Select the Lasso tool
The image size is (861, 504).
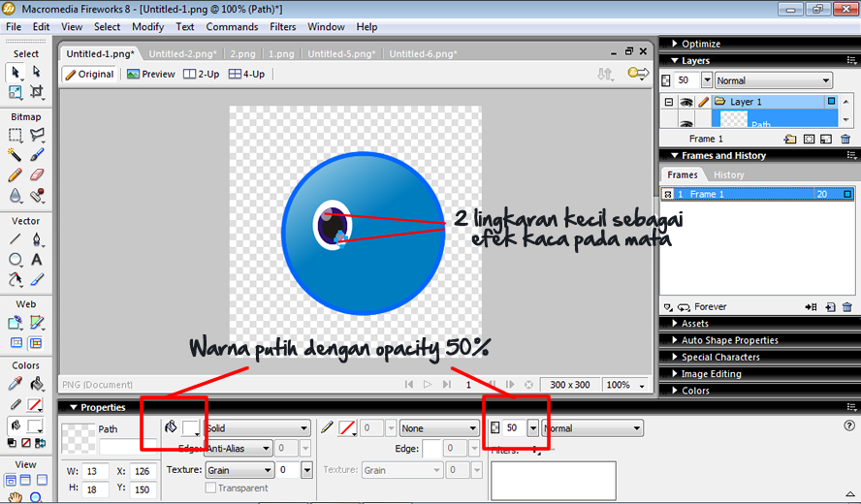tap(36, 135)
